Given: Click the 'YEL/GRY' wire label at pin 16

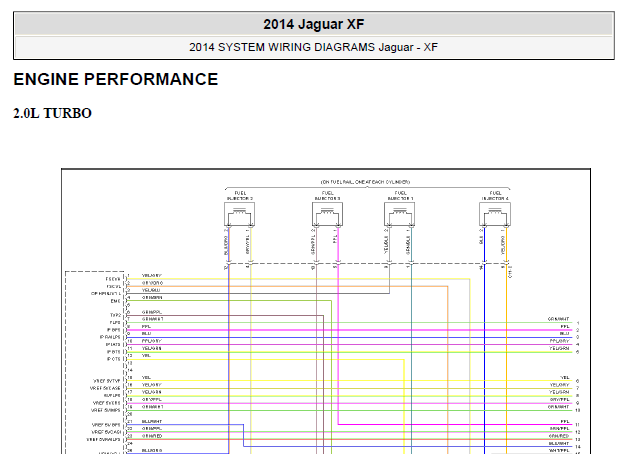Looking at the screenshot, I should (x=152, y=385).
